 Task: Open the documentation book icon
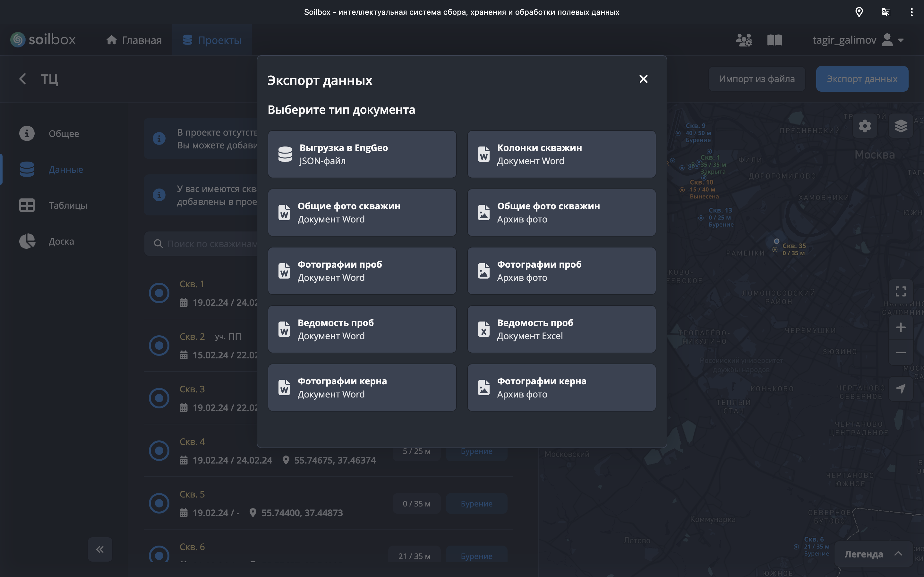pyautogui.click(x=774, y=40)
